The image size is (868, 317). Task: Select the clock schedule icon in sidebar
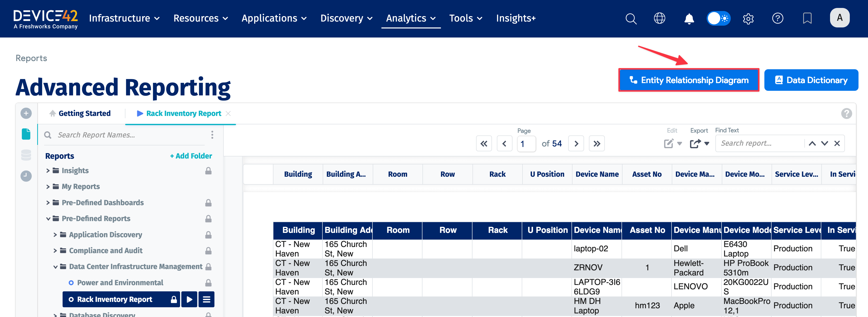[x=26, y=176]
